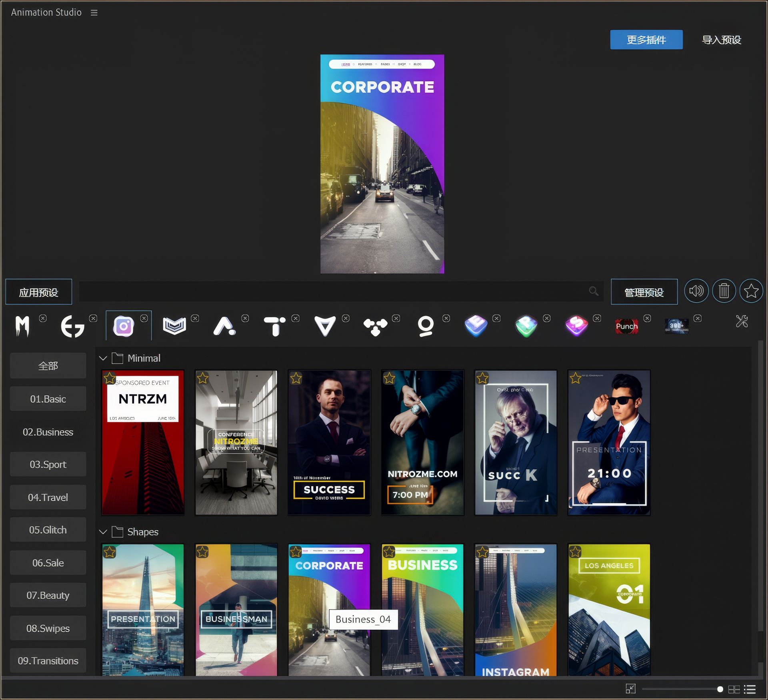
Task: Select the 02.Business category
Action: [48, 432]
